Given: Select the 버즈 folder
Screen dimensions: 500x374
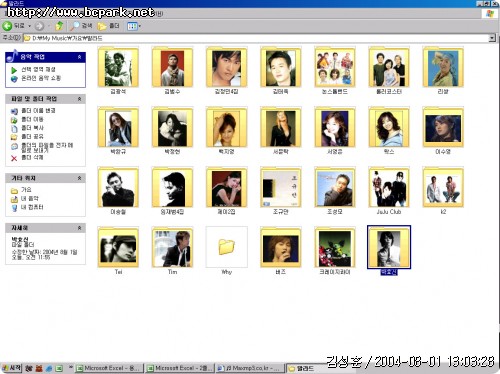Looking at the screenshot, I should tap(281, 251).
